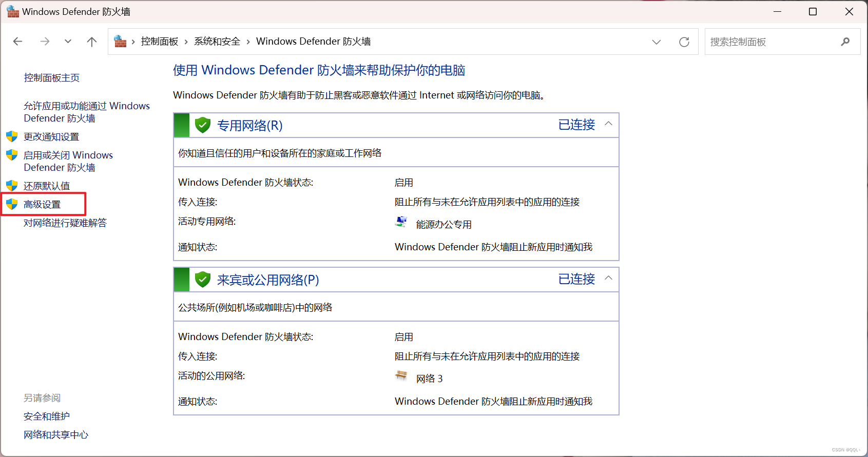The image size is (868, 457).
Task: Open 还原默认值 link
Action: 47,186
